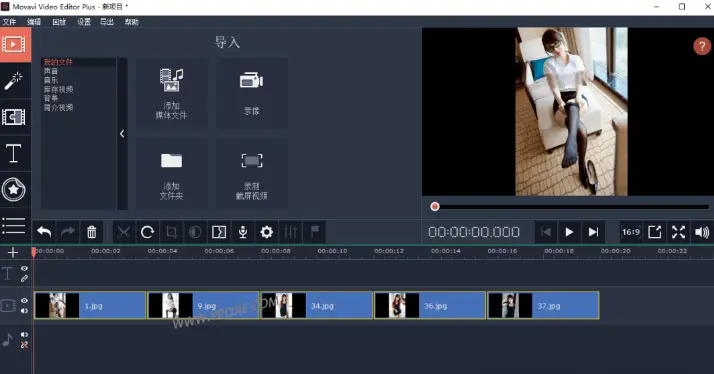Image resolution: width=714 pixels, height=374 pixels.
Task: Detach preview into separate window
Action: (x=654, y=232)
